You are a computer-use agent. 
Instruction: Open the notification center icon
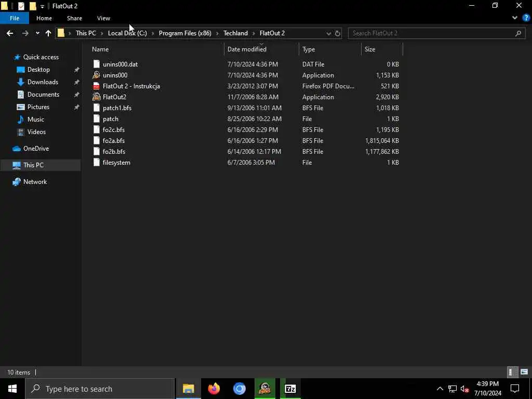tap(515, 389)
